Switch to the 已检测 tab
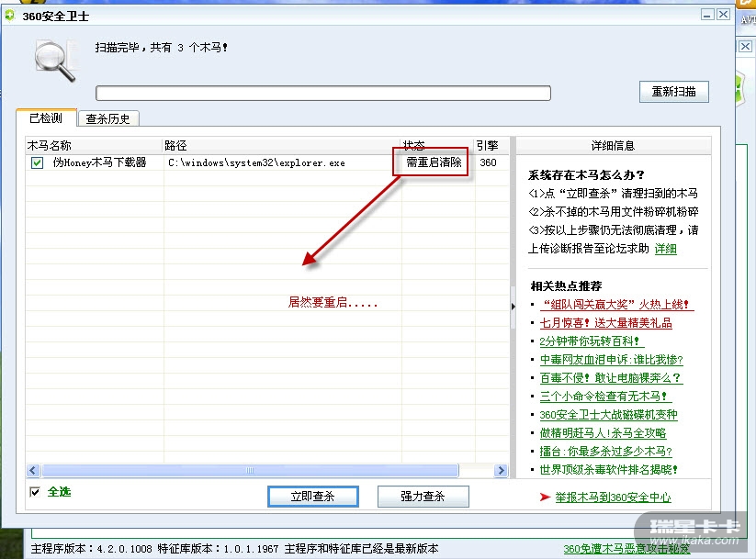Viewport: 756px width, 559px height. coord(46,118)
